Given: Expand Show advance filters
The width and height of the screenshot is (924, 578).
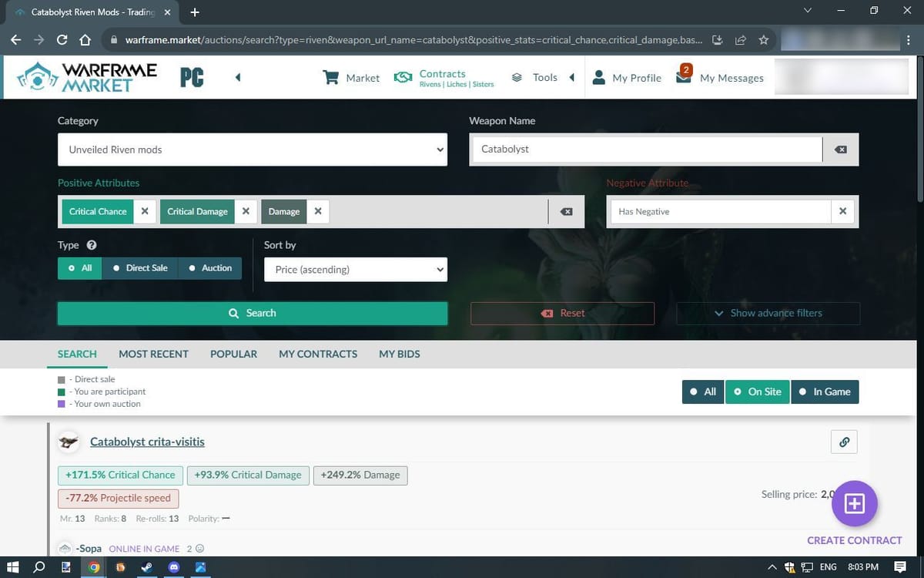Looking at the screenshot, I should click(x=768, y=313).
